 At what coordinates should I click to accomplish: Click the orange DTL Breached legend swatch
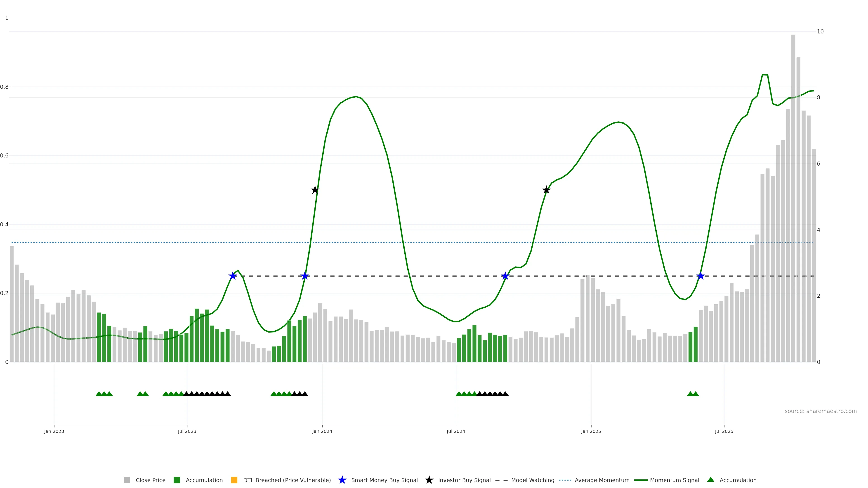tap(234, 480)
